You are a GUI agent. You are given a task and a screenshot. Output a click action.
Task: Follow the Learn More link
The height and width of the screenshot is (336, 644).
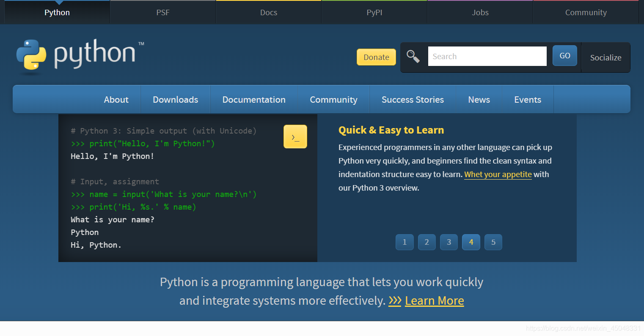click(434, 300)
